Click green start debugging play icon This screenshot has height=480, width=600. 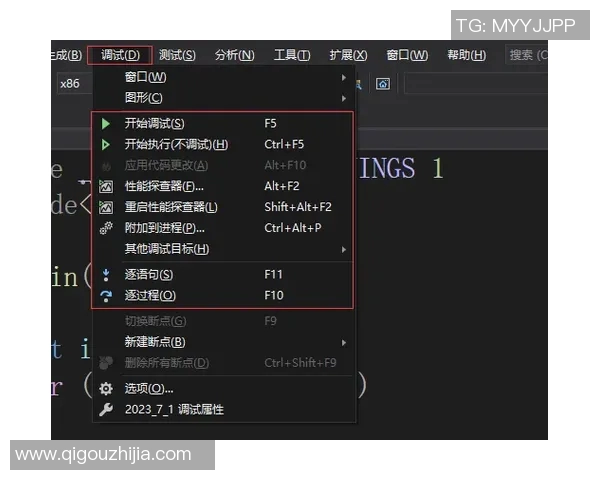click(106, 124)
